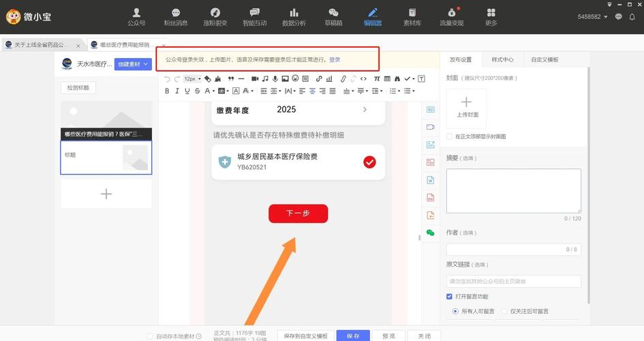Open the 公众号 section

(x=136, y=17)
